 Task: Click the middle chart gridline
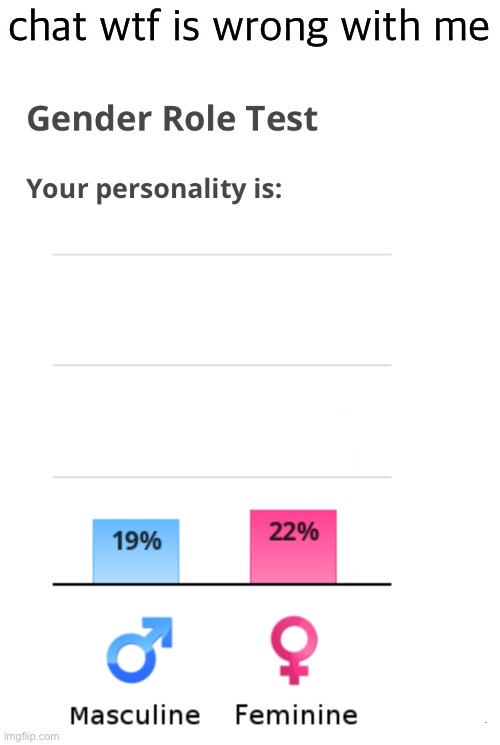(x=222, y=365)
